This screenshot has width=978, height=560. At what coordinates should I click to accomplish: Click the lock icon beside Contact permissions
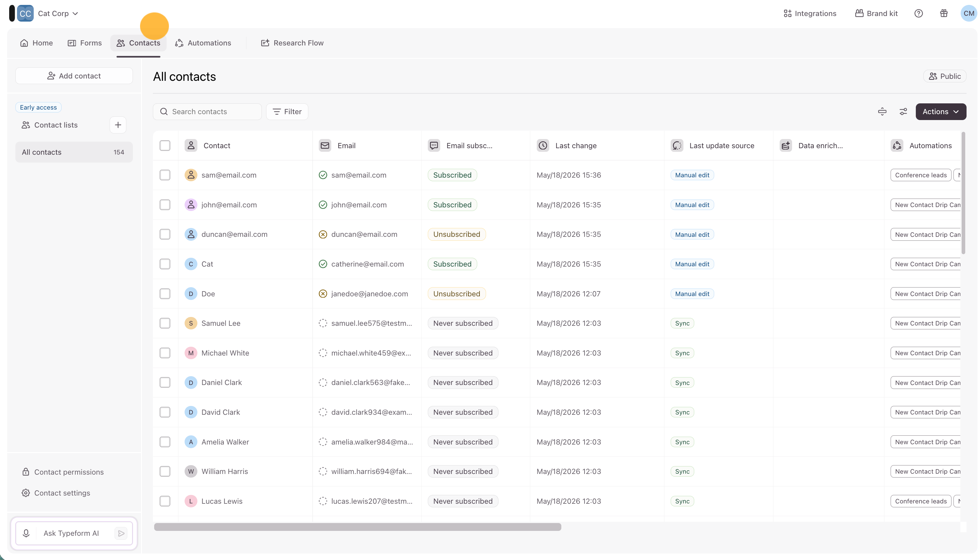click(x=26, y=472)
